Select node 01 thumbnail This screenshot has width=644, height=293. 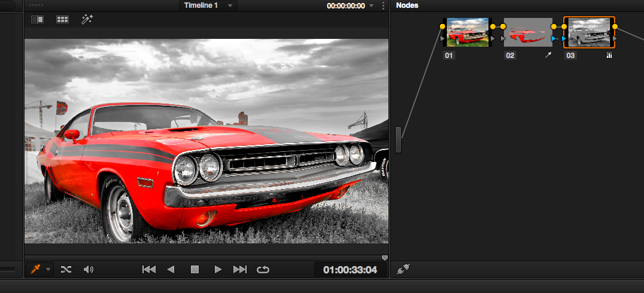tap(467, 33)
